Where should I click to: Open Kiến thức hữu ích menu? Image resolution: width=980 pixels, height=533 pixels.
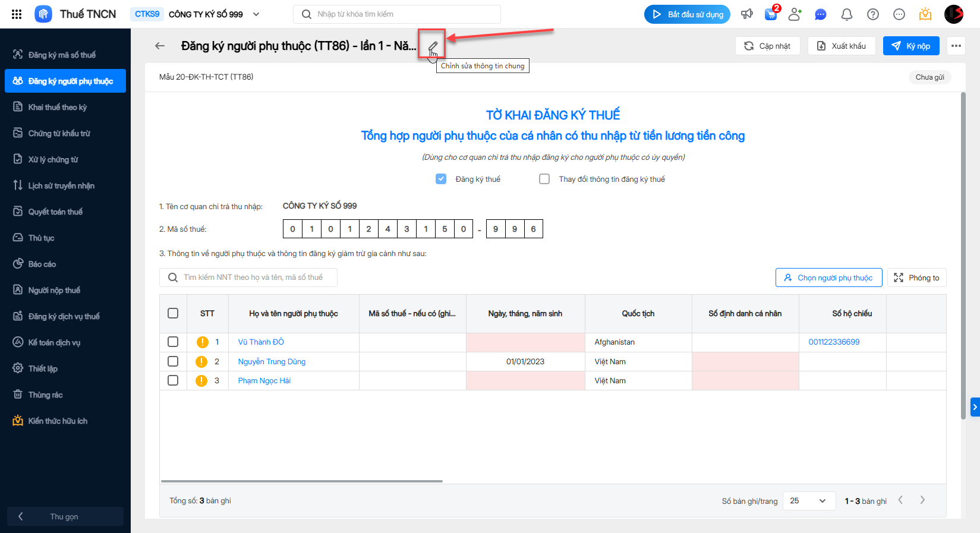(x=65, y=421)
